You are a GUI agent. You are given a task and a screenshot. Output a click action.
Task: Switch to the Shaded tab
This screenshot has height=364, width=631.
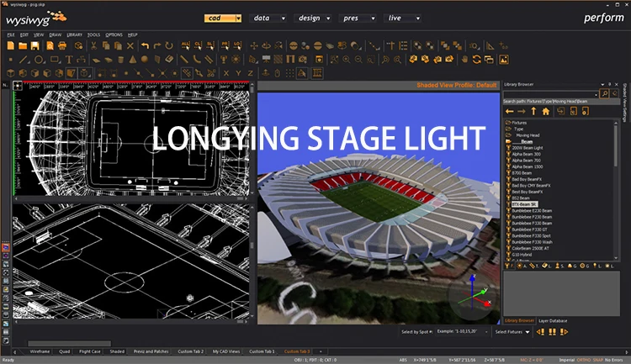tap(117, 351)
